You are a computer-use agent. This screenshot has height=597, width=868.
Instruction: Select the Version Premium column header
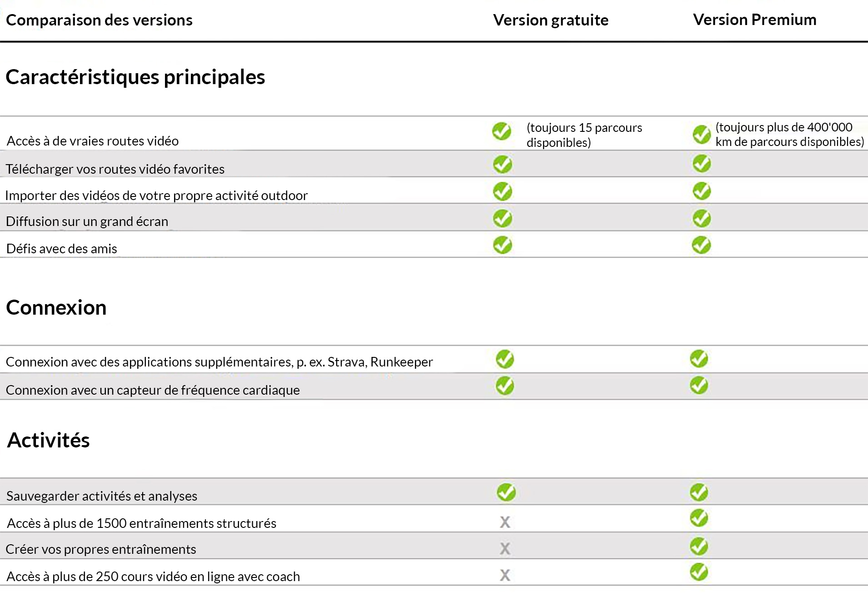754,20
